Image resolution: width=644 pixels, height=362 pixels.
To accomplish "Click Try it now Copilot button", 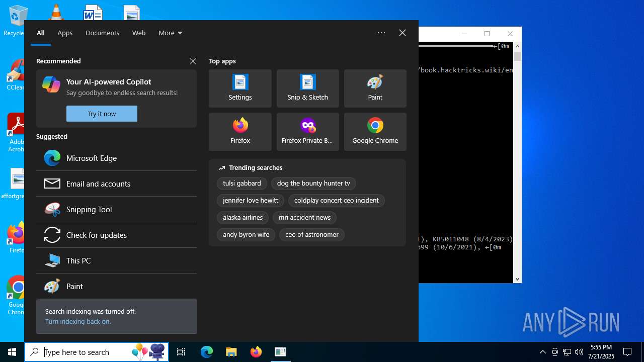I will pos(102,114).
